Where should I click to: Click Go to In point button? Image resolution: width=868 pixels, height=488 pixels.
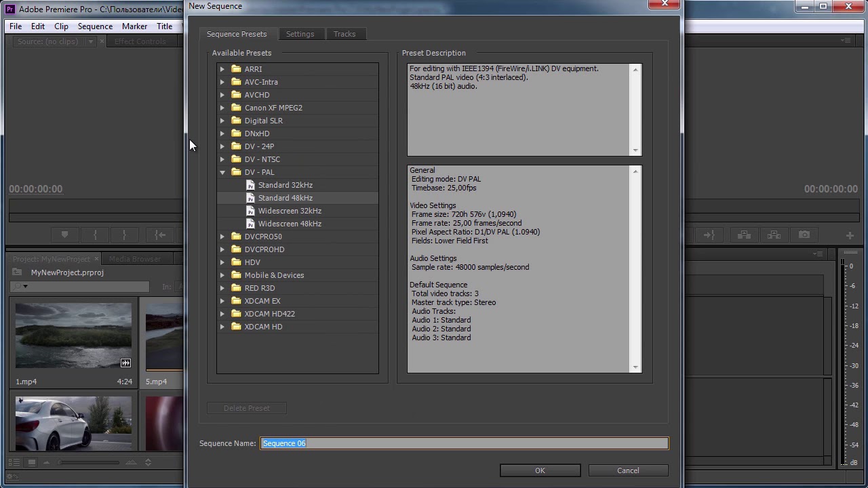click(160, 235)
